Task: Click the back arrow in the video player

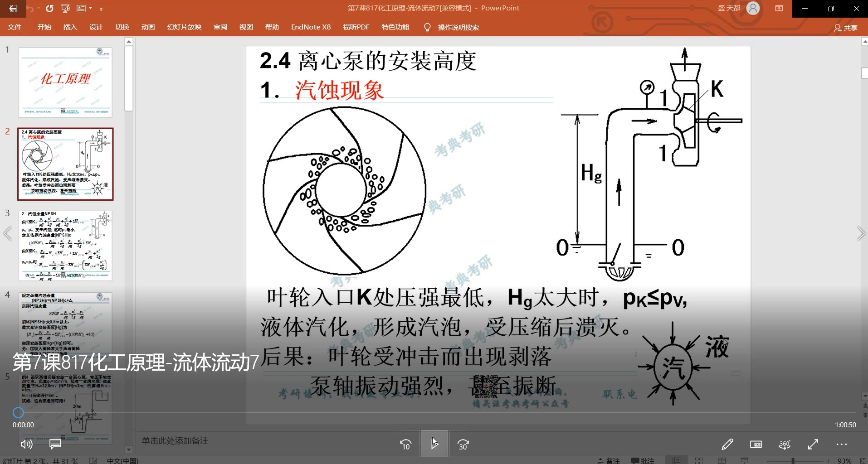Action: point(13,9)
